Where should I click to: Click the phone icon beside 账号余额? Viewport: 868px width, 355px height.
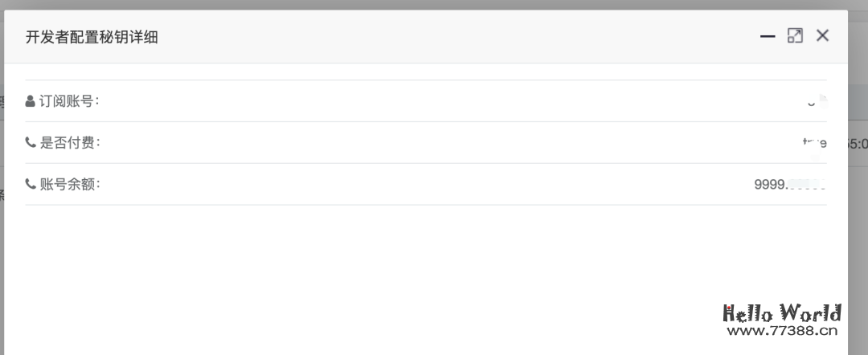pos(31,185)
